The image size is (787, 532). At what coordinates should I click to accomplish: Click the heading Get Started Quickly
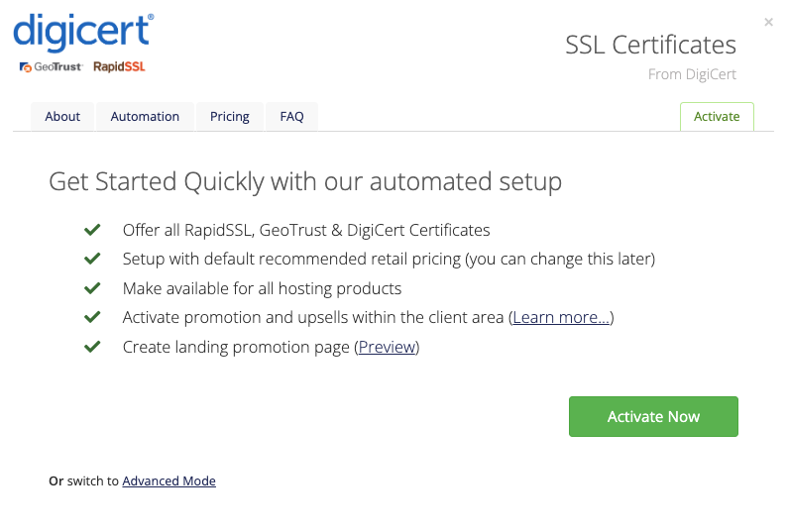pos(305,182)
